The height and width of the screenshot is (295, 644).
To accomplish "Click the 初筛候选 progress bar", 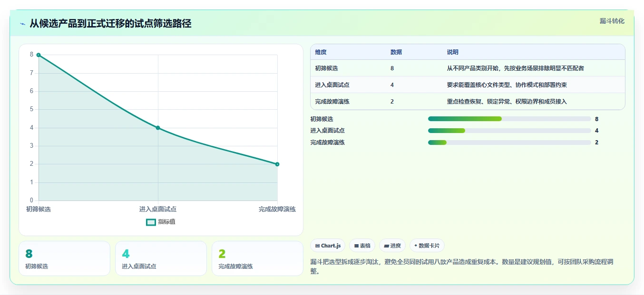I will [x=509, y=119].
